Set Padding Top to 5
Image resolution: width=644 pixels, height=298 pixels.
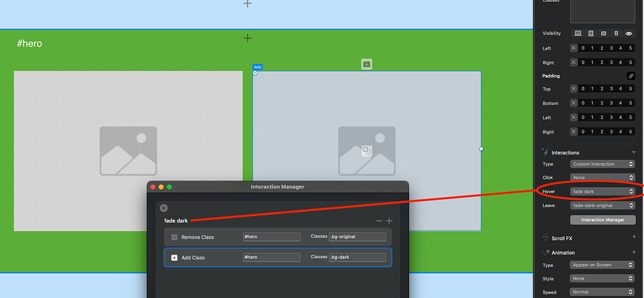(x=630, y=89)
